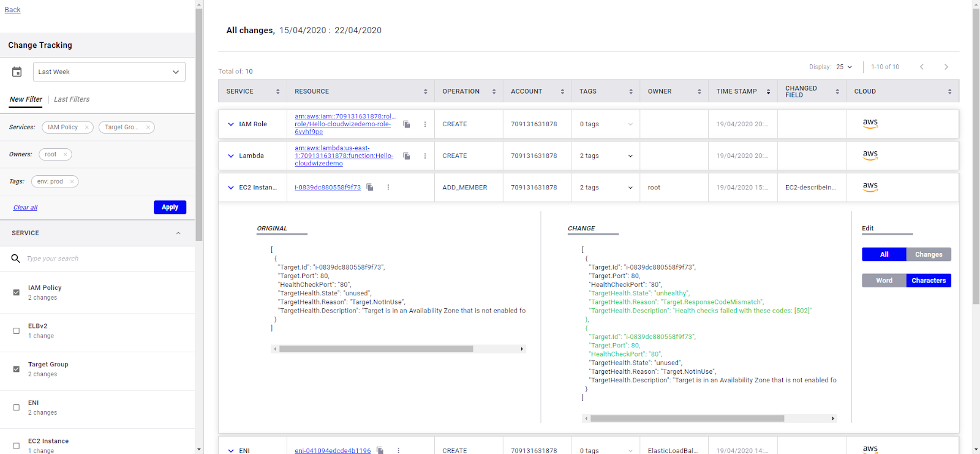Expand the ENI row 0 tags dropdown
Screen dimensions: 980x454
click(x=630, y=451)
